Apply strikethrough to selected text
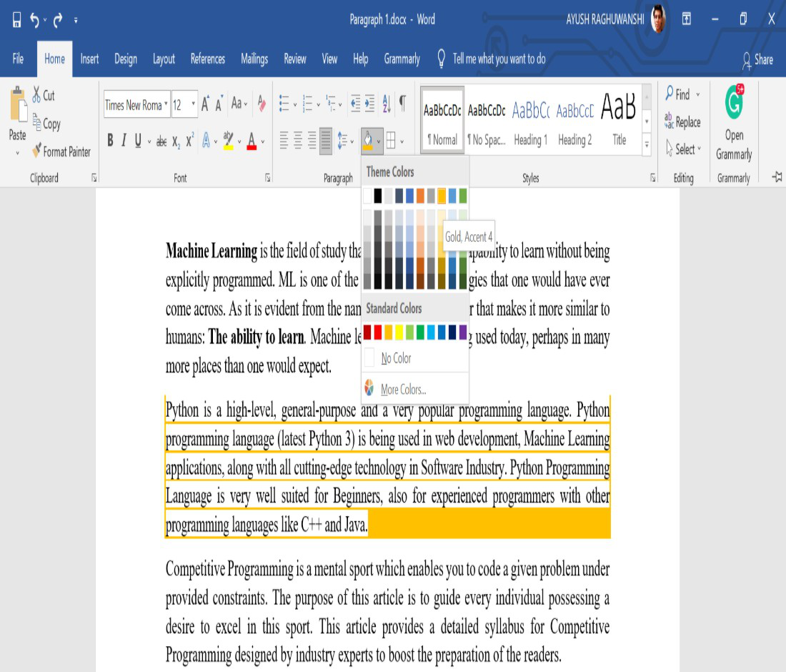Viewport: 786px width, 672px height. pos(161,142)
